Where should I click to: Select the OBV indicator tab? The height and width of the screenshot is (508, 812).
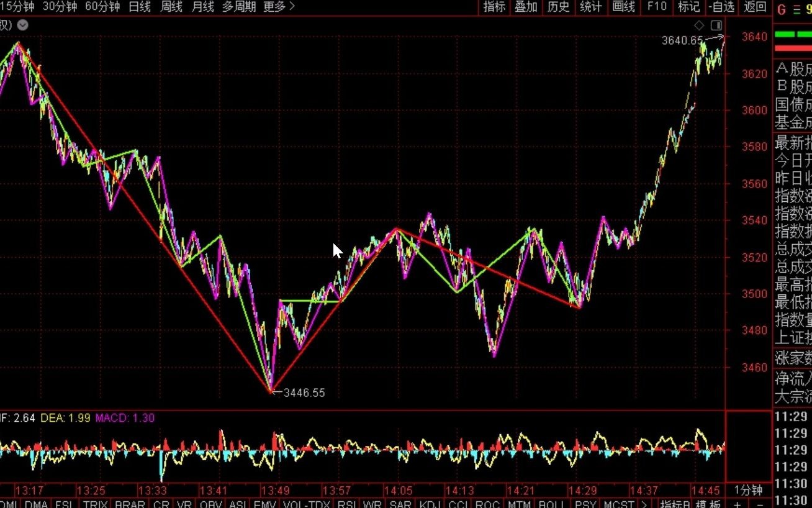(x=210, y=504)
